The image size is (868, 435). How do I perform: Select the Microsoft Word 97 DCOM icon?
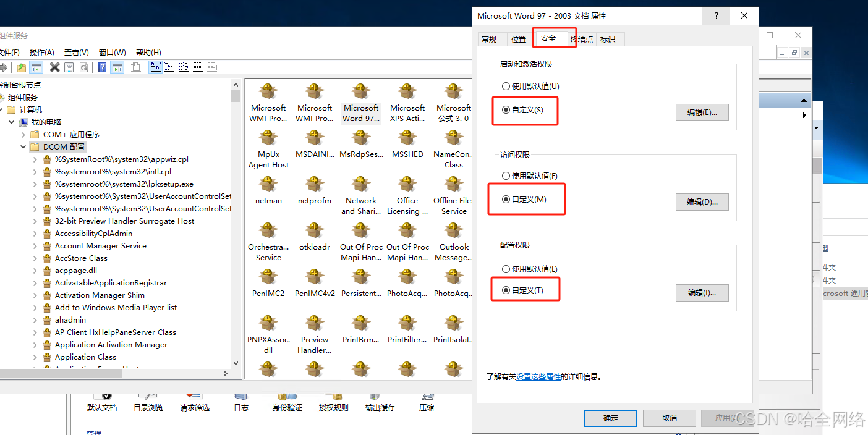[361, 103]
